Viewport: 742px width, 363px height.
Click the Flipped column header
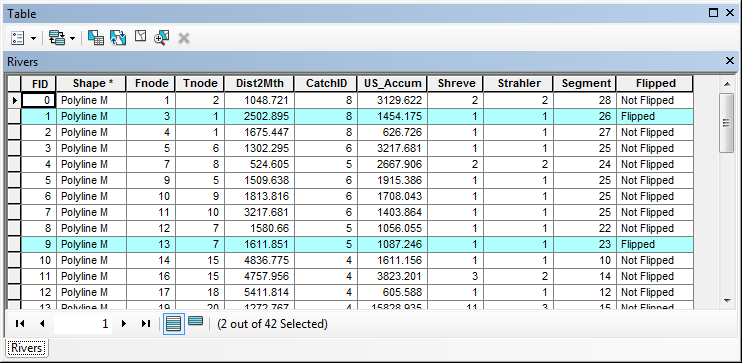tap(655, 84)
